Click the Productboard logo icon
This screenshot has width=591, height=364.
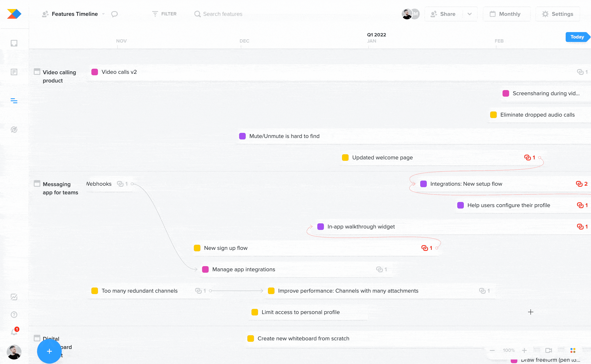(14, 14)
